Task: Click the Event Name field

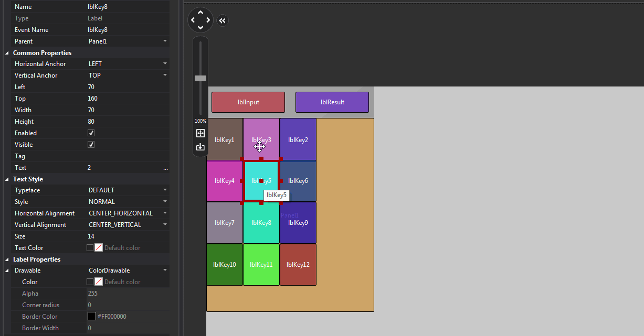Action: (128, 30)
